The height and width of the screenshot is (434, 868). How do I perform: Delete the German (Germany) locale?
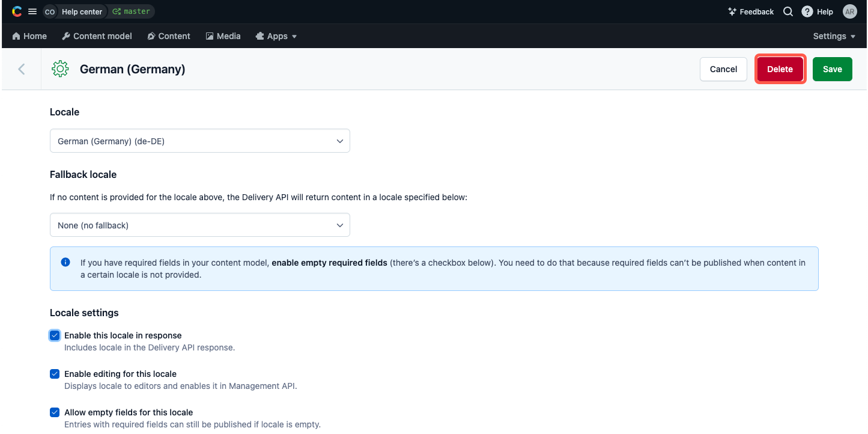click(780, 69)
